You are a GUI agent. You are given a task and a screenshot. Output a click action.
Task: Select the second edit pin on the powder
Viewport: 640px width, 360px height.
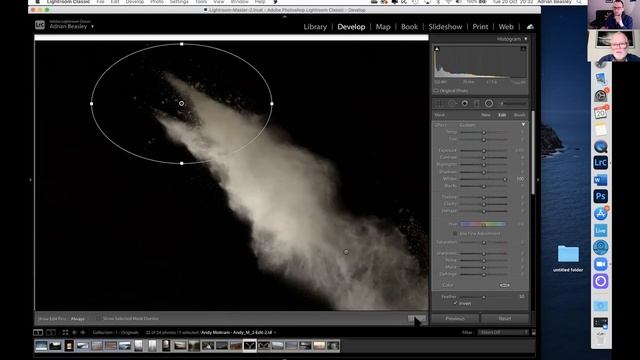pyautogui.click(x=346, y=252)
